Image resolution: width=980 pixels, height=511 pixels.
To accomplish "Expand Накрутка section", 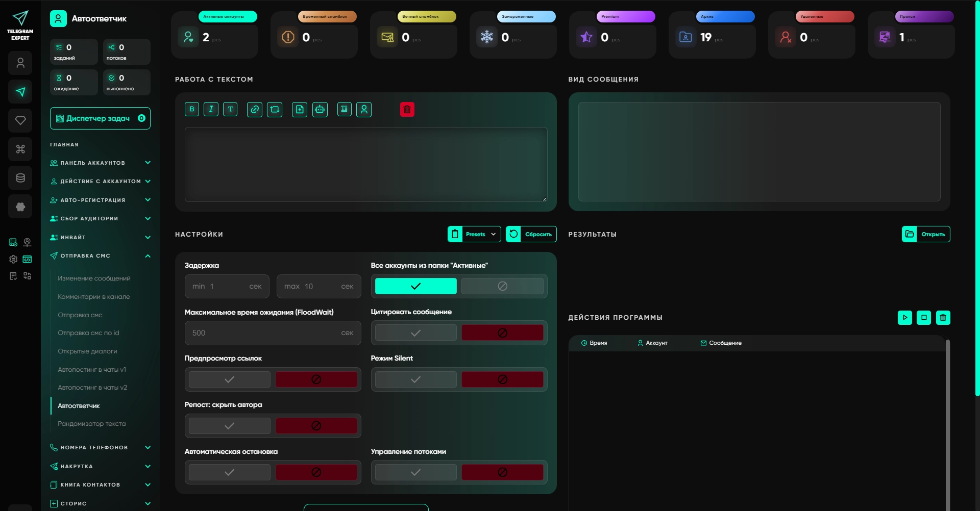I will pyautogui.click(x=100, y=466).
